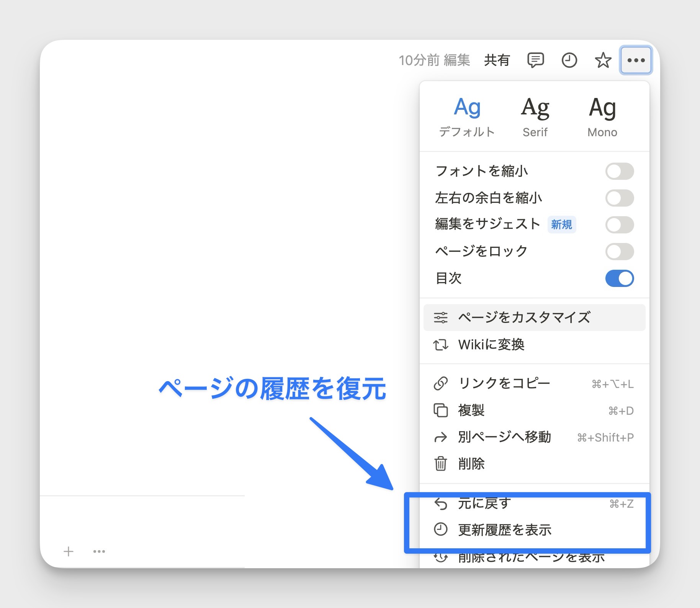Click the trash can icon beside 削除

[440, 463]
